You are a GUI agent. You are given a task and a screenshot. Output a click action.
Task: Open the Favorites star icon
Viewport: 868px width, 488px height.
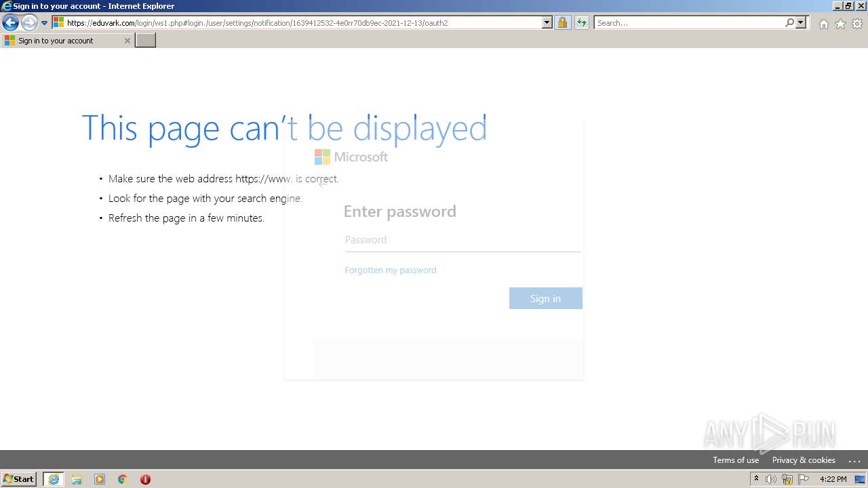point(840,24)
